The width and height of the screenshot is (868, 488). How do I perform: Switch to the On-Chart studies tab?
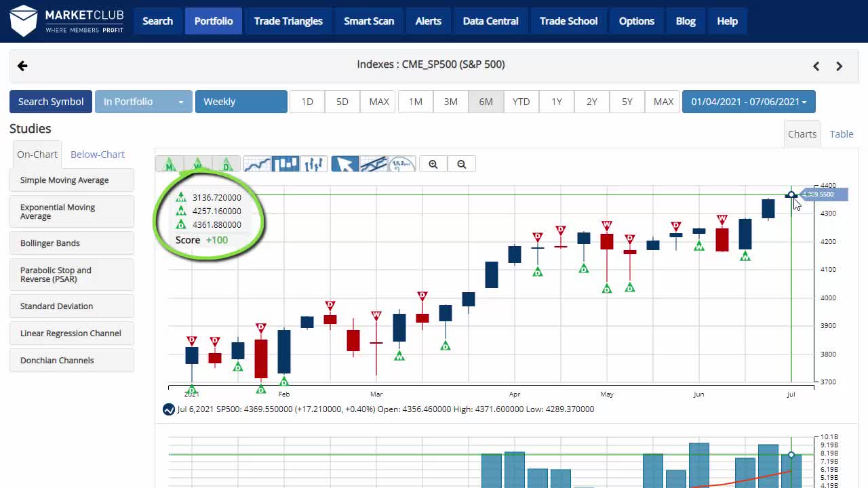tap(37, 155)
